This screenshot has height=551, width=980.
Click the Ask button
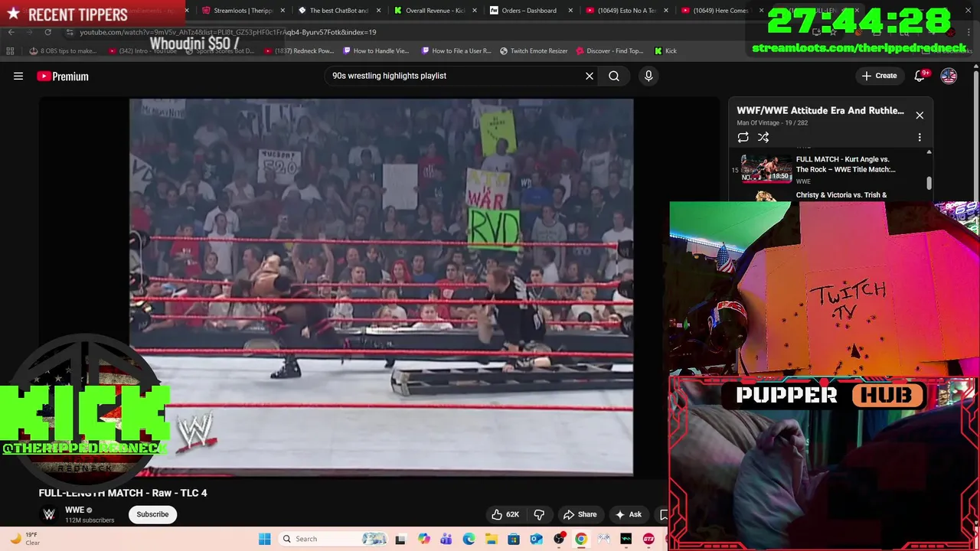(629, 514)
